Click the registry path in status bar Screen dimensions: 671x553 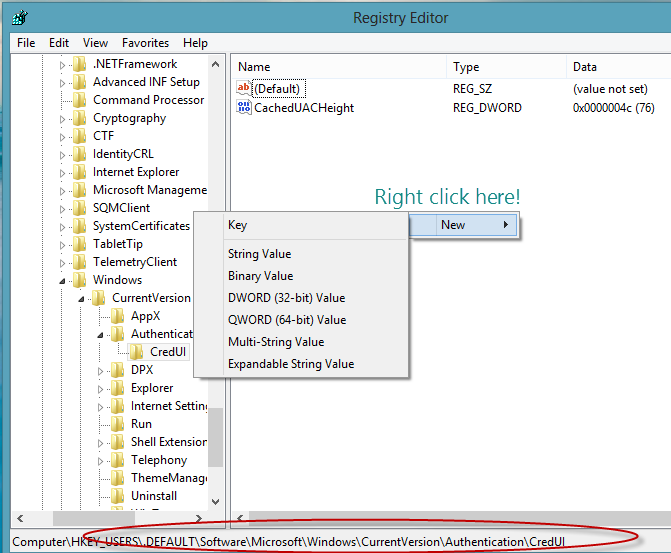pos(288,542)
